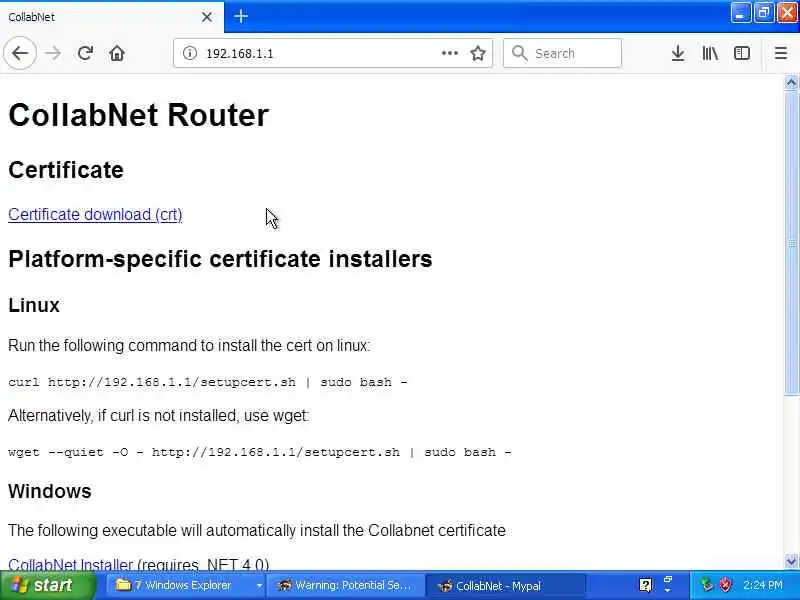Image resolution: width=800 pixels, height=600 pixels.
Task: Open the Windows start menu
Action: (47, 585)
